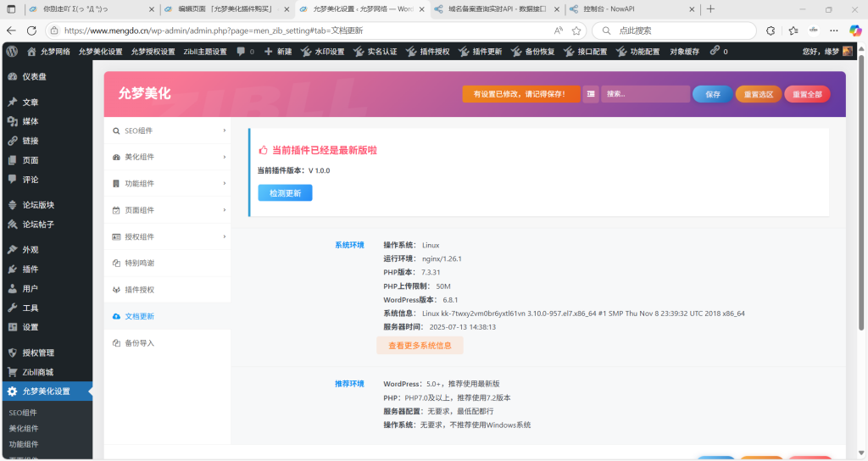Viewport: 868px width, 461px height.
Task: Click the 新建 plus item in admin bar
Action: [278, 52]
